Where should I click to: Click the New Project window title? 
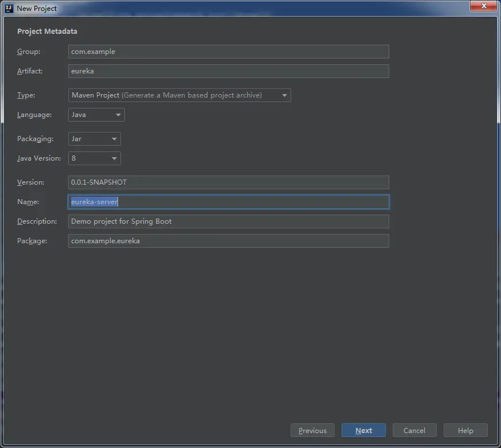[37, 8]
